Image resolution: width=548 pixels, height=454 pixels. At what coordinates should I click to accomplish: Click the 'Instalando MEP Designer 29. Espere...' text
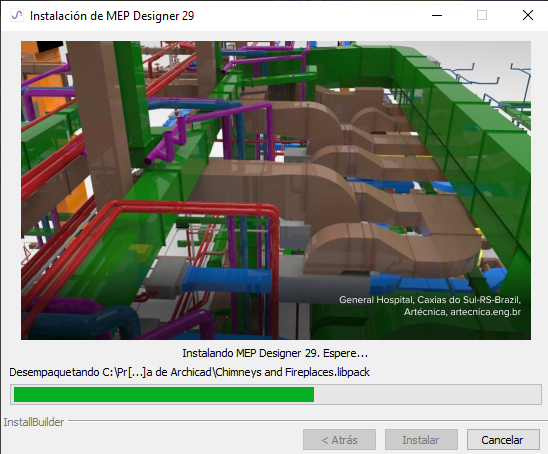[x=275, y=353]
